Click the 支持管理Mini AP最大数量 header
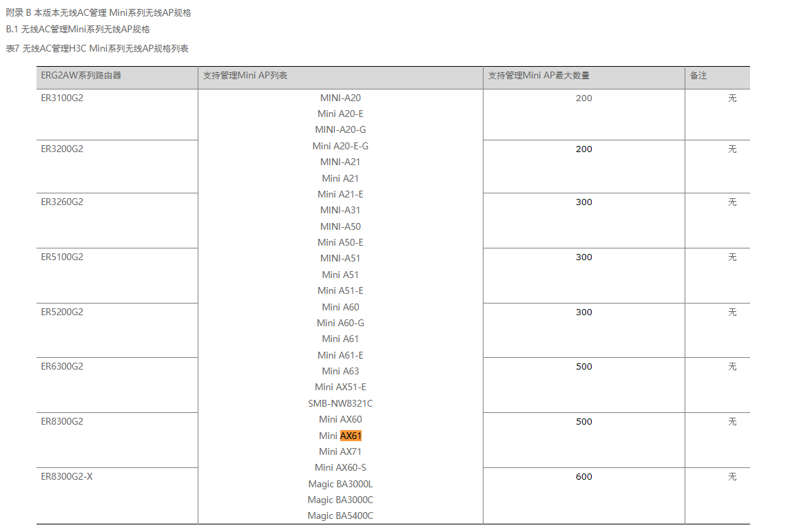790x532 pixels. tap(539, 76)
